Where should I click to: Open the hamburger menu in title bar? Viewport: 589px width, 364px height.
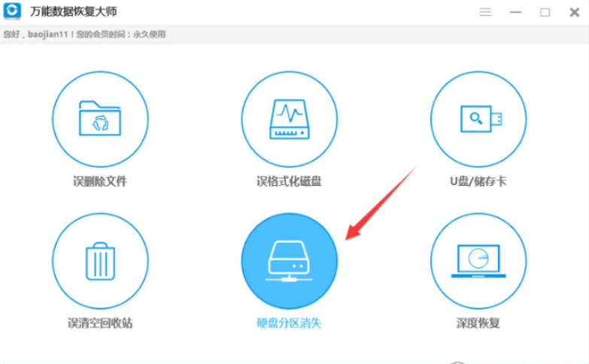(x=485, y=12)
